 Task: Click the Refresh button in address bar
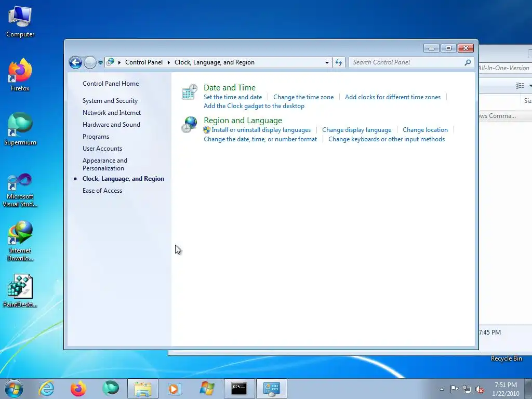339,62
